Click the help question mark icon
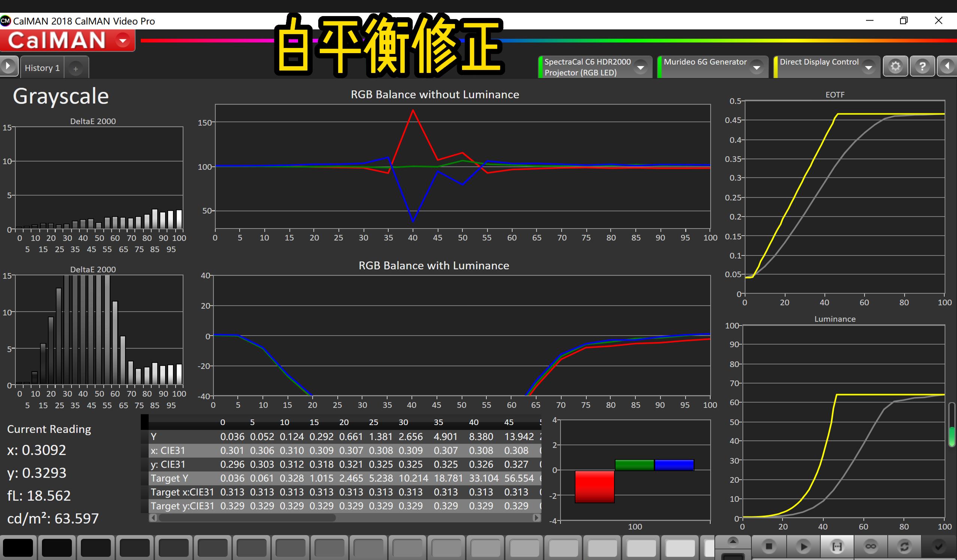 click(922, 66)
